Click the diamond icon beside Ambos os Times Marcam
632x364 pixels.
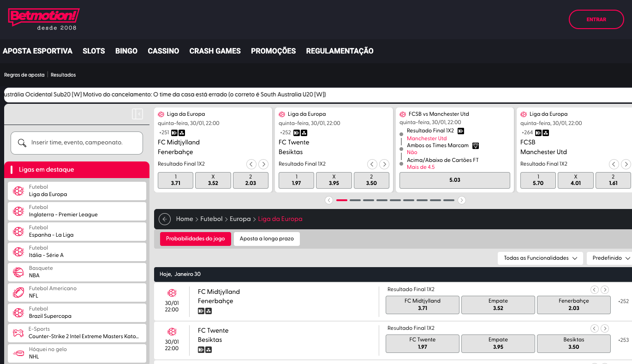(x=476, y=145)
